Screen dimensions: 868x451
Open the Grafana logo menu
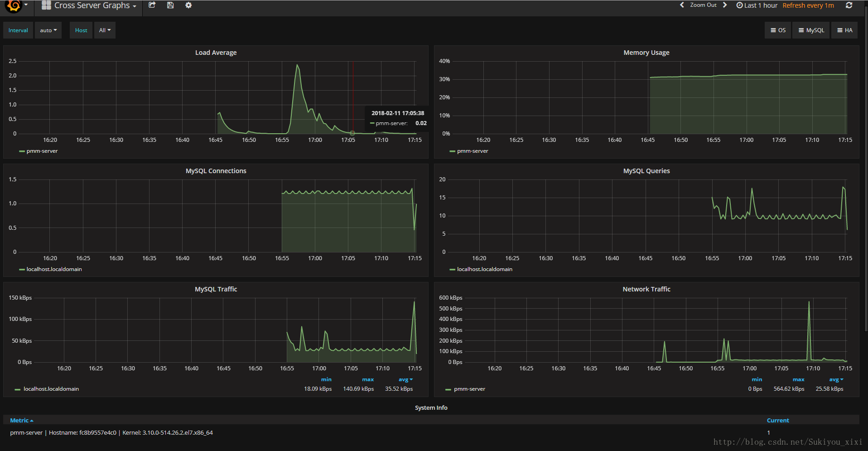(x=16, y=5)
